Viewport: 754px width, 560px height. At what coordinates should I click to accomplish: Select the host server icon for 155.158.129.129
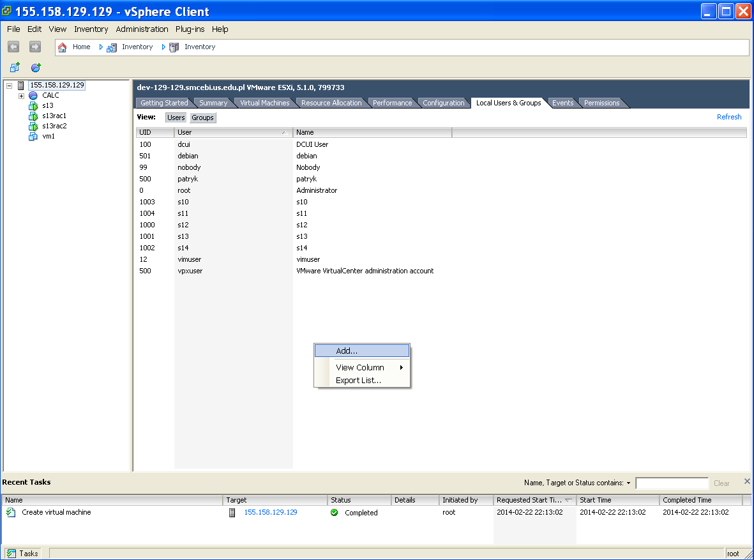(x=20, y=85)
